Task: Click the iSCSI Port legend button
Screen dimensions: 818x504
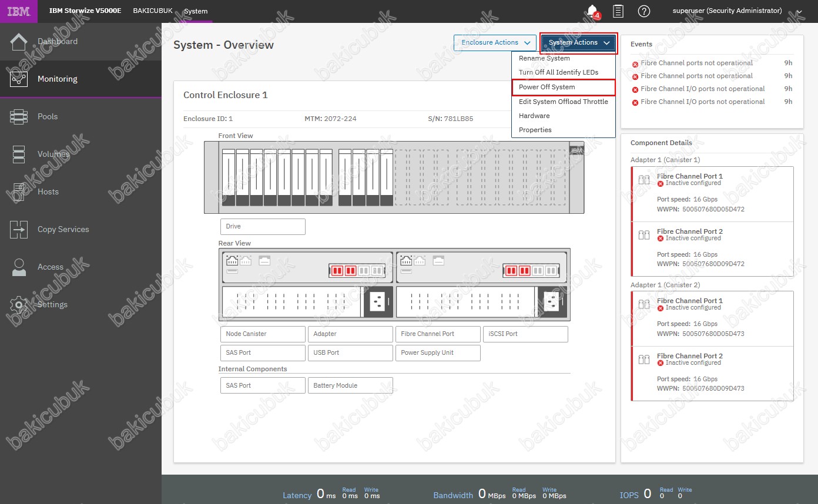Action: click(525, 334)
